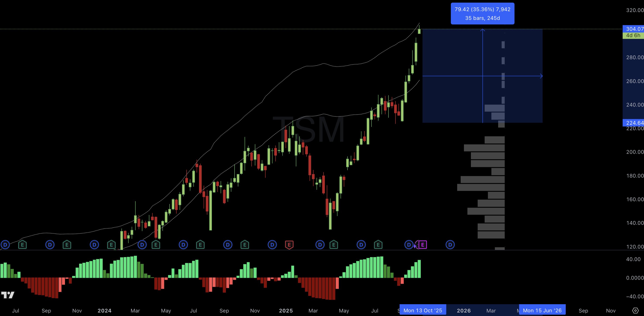This screenshot has width=644, height=316.
Task: Click the latest green histogram bar in oscillator
Action: coord(419,269)
